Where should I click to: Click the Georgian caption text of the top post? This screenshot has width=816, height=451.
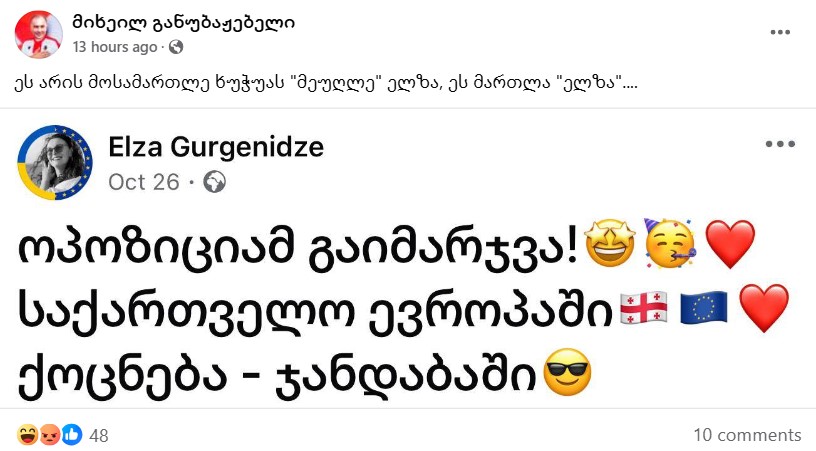click(326, 83)
